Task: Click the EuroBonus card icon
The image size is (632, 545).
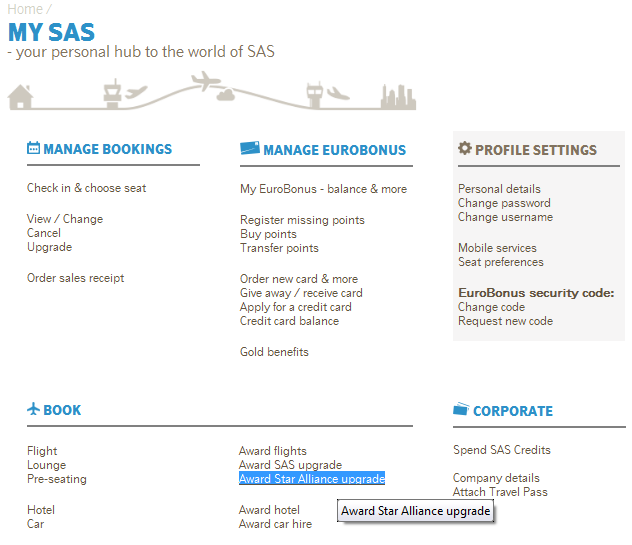Action: click(250, 148)
